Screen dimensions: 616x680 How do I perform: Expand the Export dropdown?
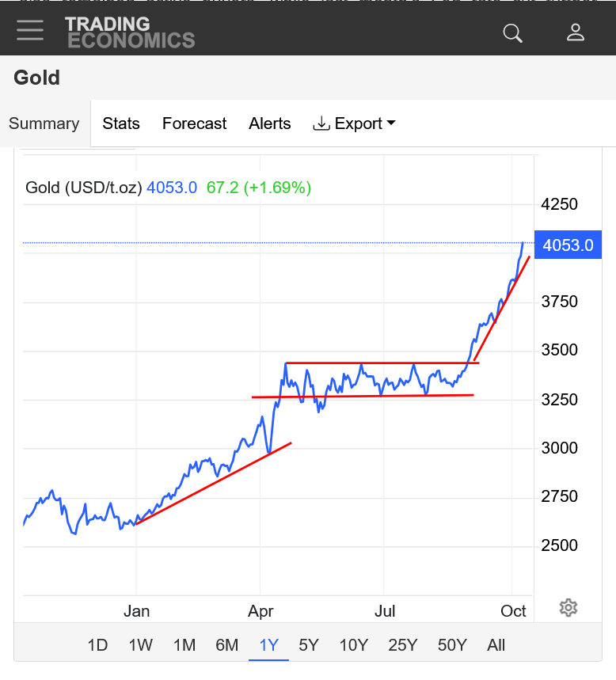(x=355, y=123)
